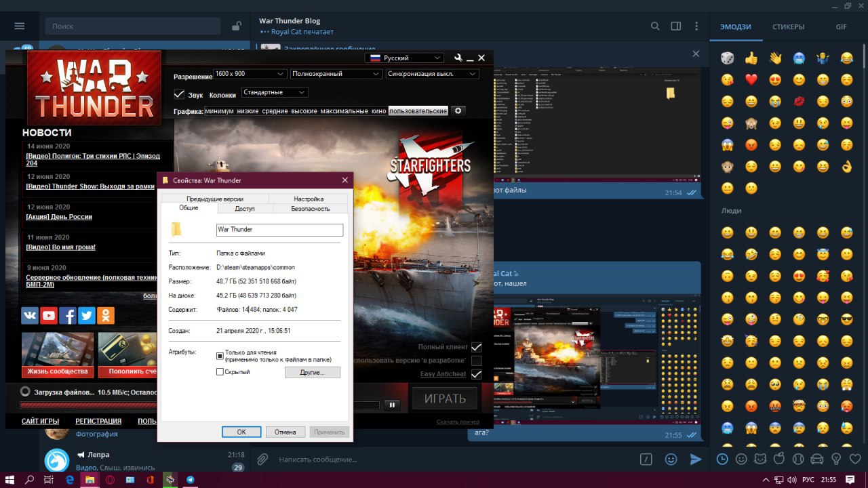Click Отмена in properties dialog
The height and width of the screenshot is (488, 868).
285,432
